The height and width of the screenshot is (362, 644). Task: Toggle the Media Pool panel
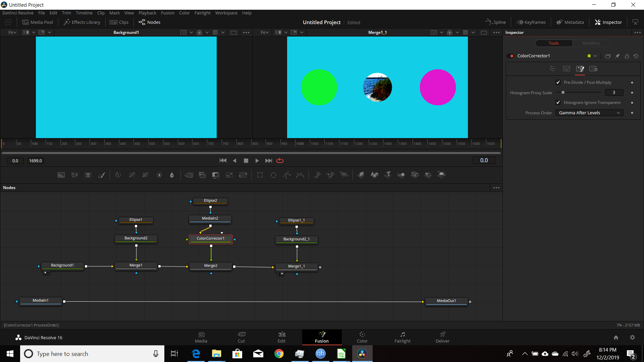[38, 22]
